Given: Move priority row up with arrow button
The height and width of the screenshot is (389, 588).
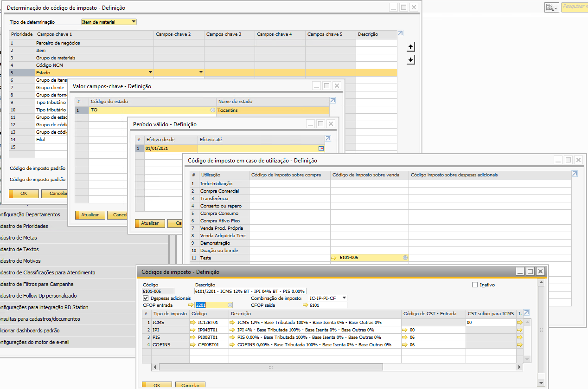Looking at the screenshot, I should point(411,47).
